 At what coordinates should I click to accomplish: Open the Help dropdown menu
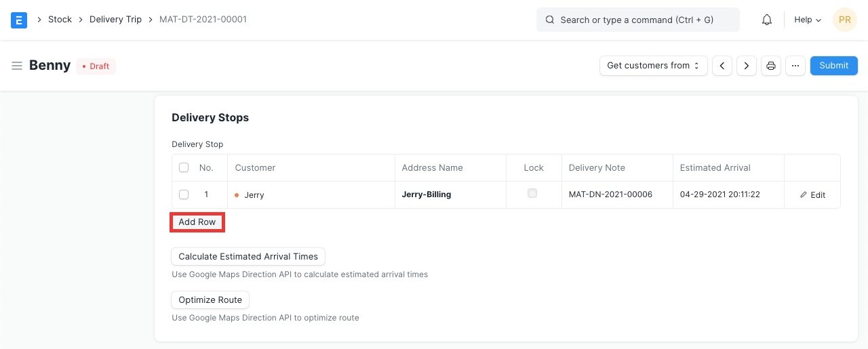807,20
